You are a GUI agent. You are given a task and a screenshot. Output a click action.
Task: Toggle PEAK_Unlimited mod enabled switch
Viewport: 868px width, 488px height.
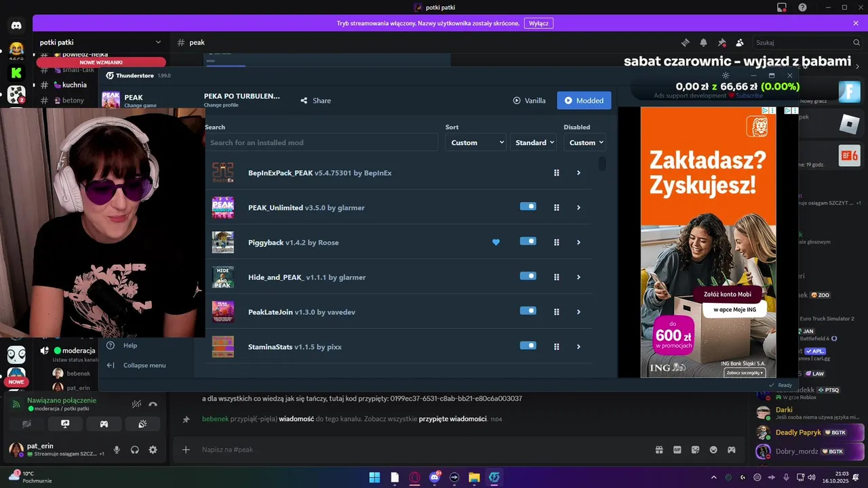coord(528,207)
